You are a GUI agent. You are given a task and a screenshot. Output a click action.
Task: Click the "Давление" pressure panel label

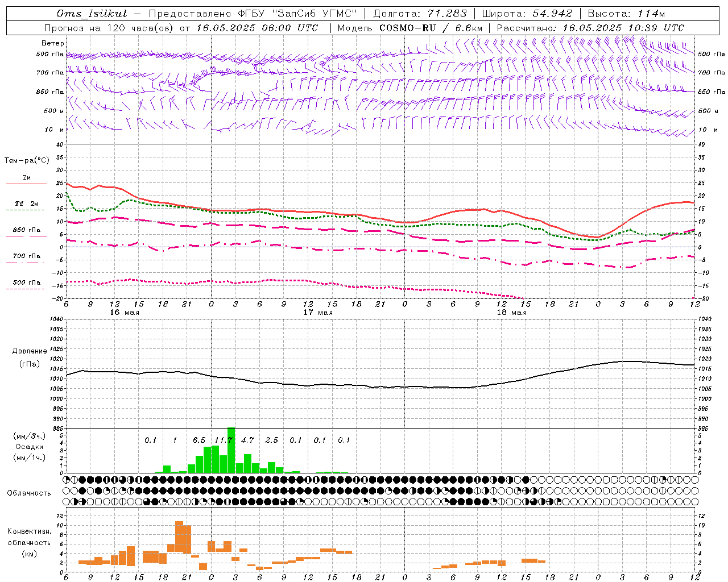(x=30, y=351)
